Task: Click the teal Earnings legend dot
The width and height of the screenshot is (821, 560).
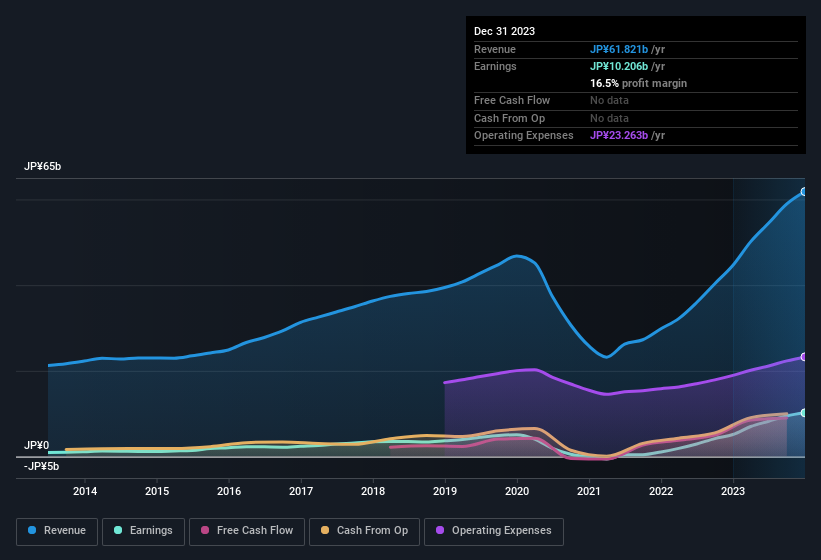Action: coord(119,531)
